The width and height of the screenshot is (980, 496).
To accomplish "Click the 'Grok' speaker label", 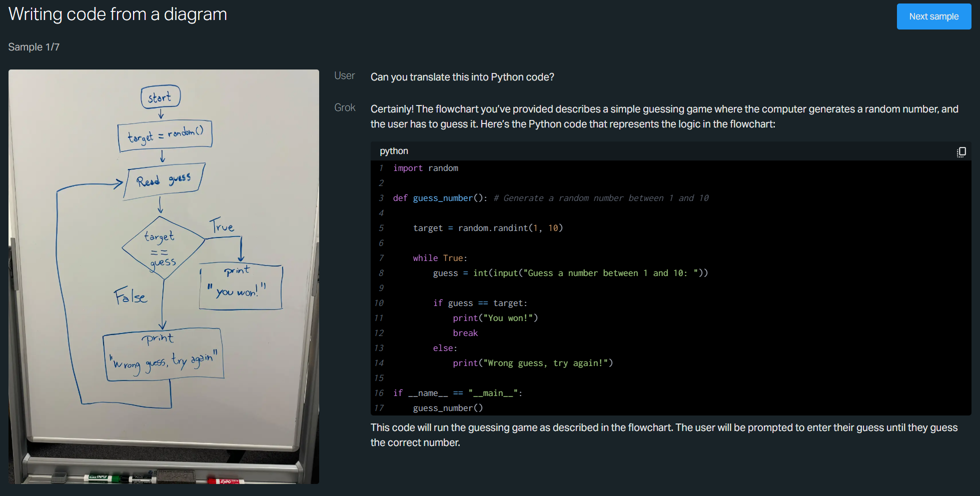I will 345,107.
